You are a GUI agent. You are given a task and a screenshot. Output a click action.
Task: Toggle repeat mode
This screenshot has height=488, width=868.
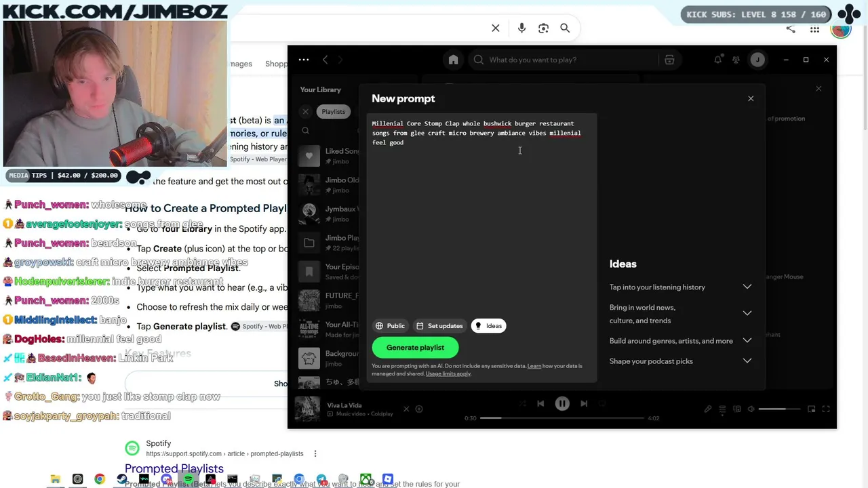tap(602, 403)
